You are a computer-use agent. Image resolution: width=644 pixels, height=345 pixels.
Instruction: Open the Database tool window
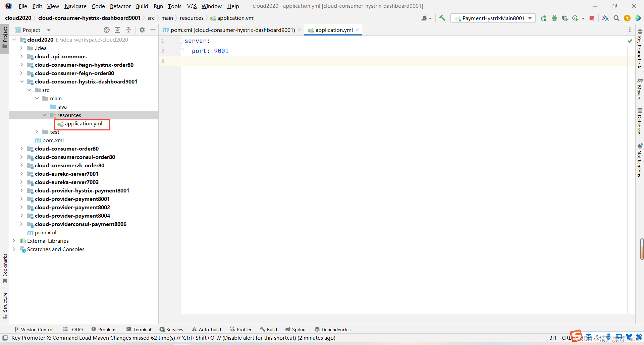(x=640, y=121)
